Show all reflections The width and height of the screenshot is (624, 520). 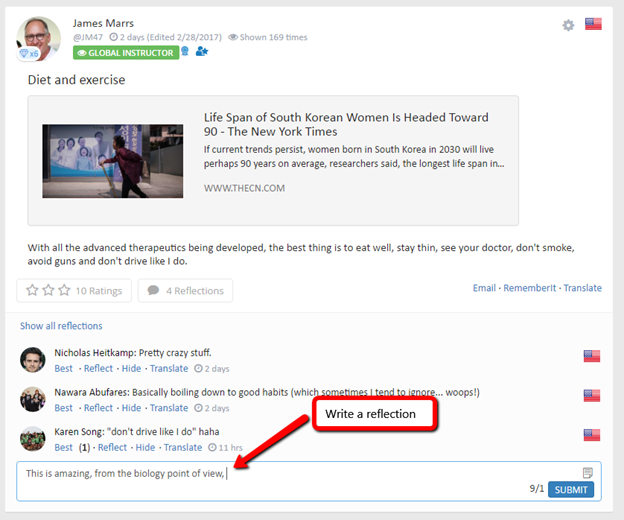click(61, 326)
